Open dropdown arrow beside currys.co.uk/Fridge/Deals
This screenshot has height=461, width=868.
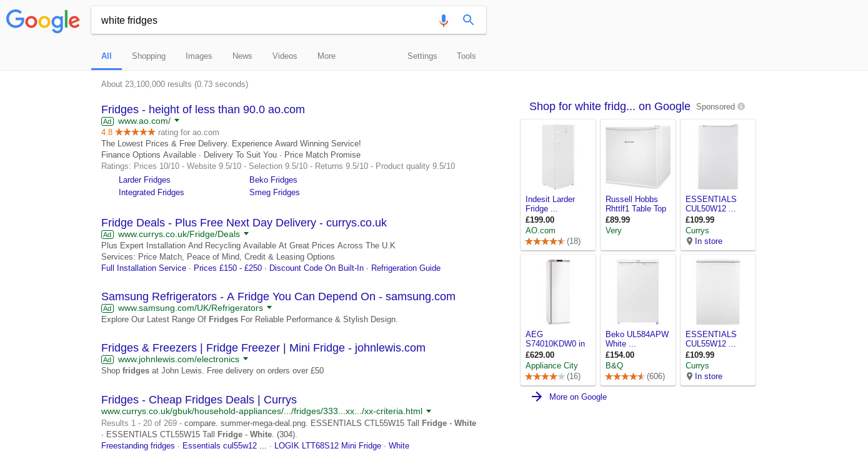point(246,234)
